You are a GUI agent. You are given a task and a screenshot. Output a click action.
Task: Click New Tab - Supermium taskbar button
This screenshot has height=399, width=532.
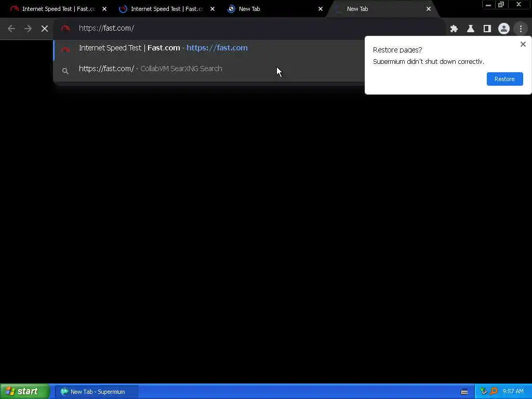click(97, 392)
